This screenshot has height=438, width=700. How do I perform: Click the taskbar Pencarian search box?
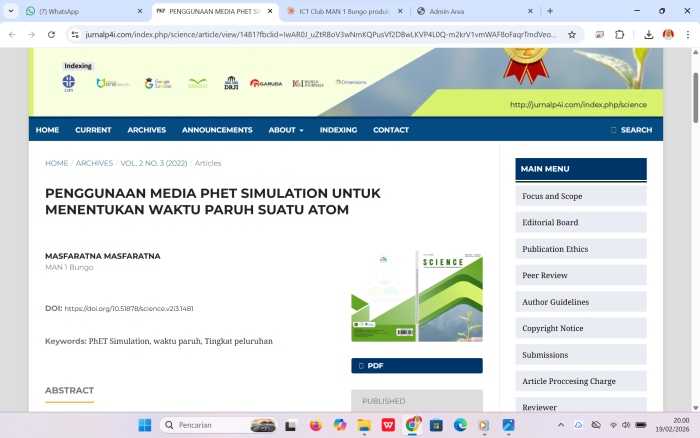(219, 425)
